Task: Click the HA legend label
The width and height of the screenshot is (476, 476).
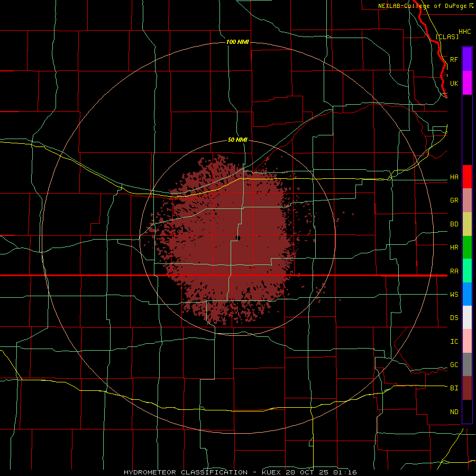Action: tap(454, 177)
